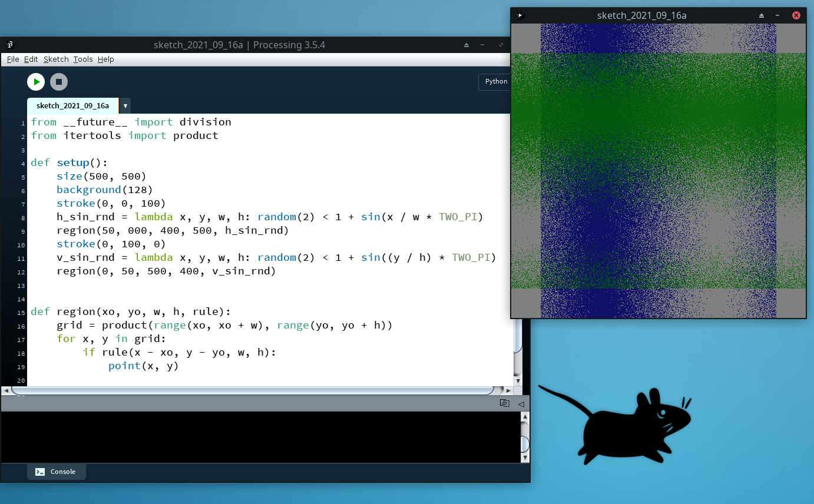Click 'if rule(x - xo, y - yo, w, h):' line

[x=179, y=352]
